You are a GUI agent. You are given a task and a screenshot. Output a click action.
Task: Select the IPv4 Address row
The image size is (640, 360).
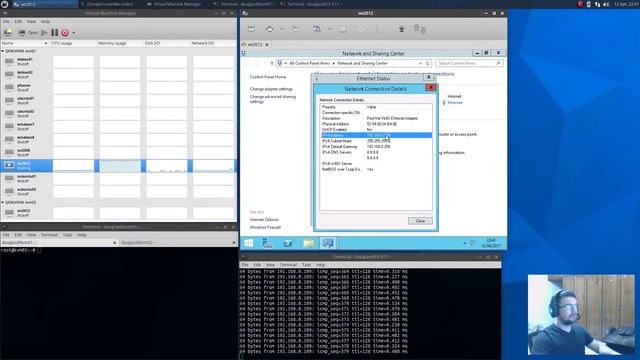pyautogui.click(x=376, y=135)
